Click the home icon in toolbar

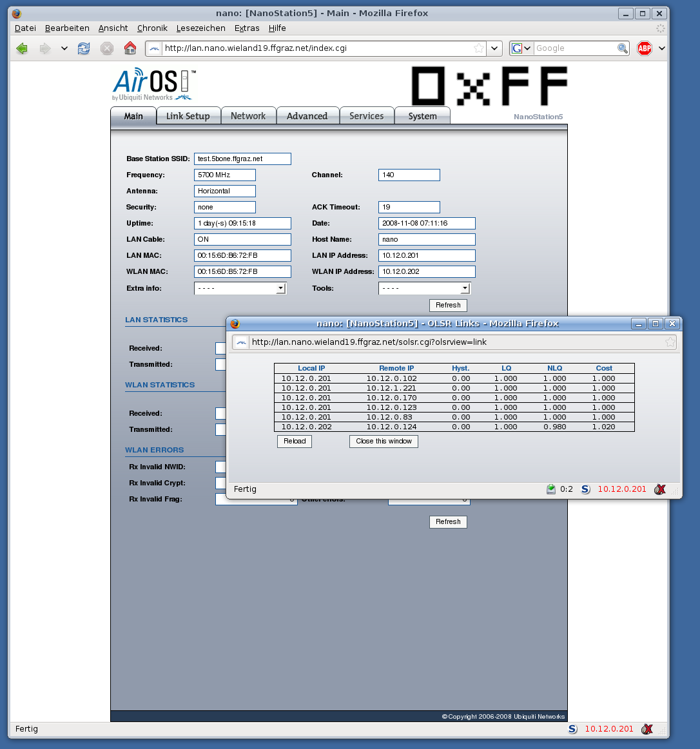point(130,48)
